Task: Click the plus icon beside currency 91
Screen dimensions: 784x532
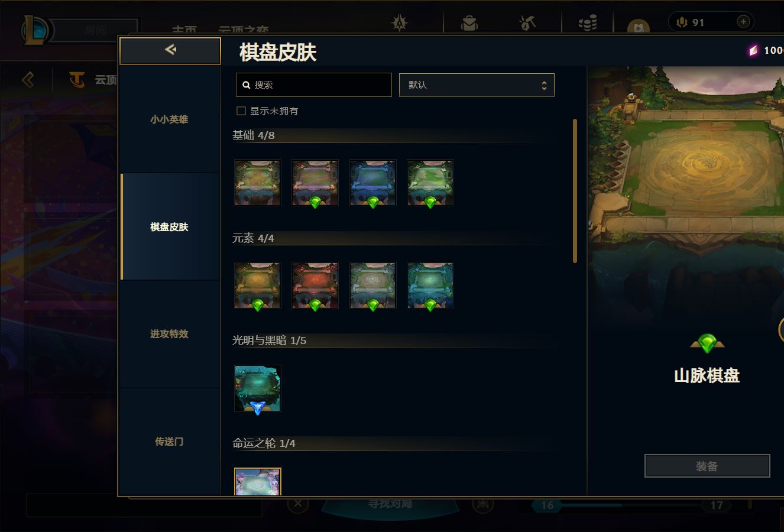Action: [x=743, y=22]
